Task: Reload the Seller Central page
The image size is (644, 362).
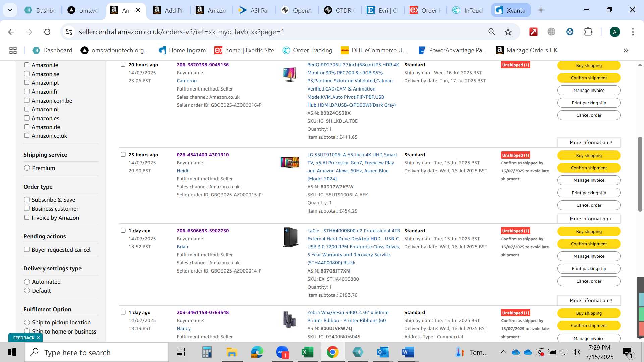Action: click(x=47, y=32)
